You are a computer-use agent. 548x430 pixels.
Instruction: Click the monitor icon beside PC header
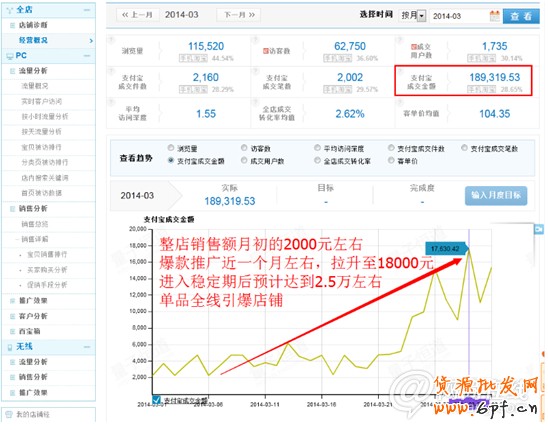10,56
